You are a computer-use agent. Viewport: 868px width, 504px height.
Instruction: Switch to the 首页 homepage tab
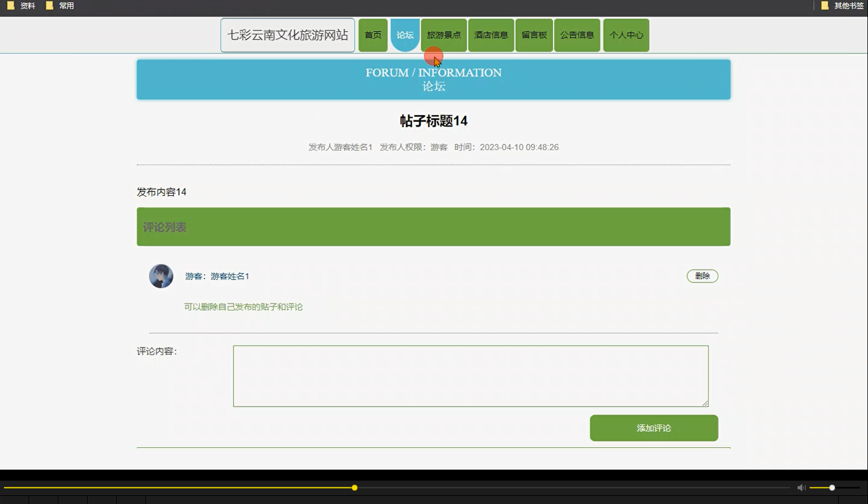coord(373,35)
